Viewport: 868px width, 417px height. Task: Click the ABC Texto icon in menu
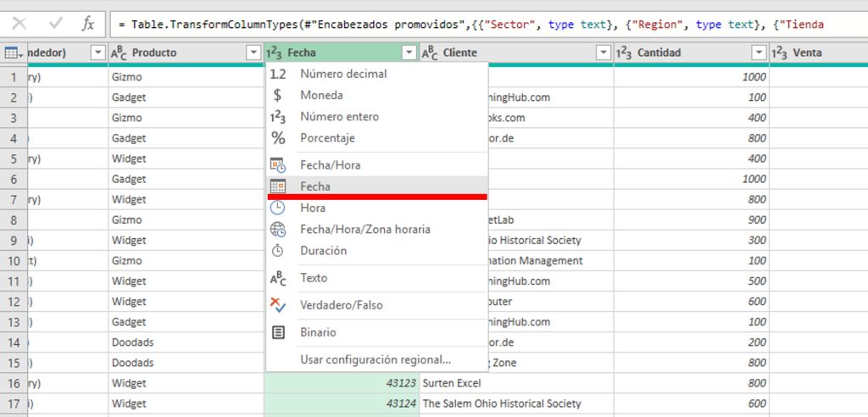pyautogui.click(x=278, y=278)
